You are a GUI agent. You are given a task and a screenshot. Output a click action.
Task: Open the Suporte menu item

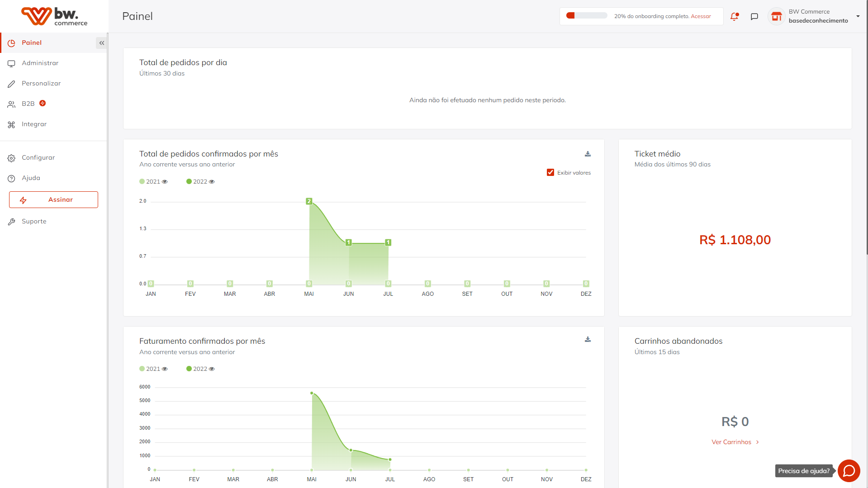[53, 222]
